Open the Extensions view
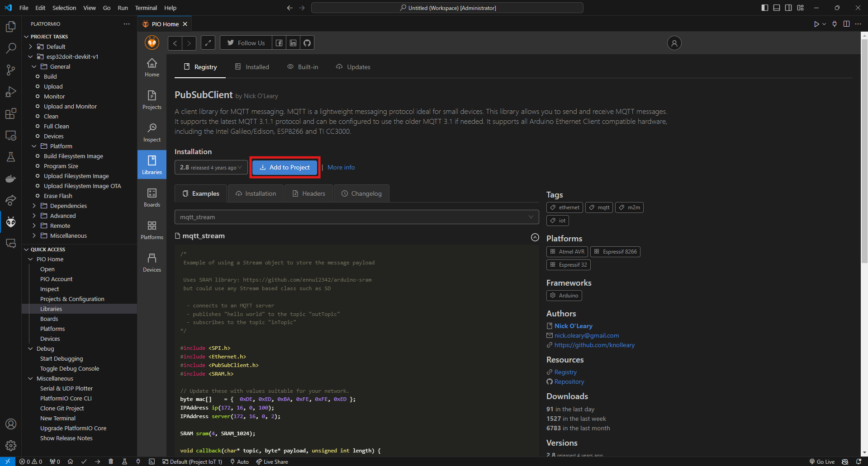This screenshot has height=466, width=868. [x=11, y=113]
